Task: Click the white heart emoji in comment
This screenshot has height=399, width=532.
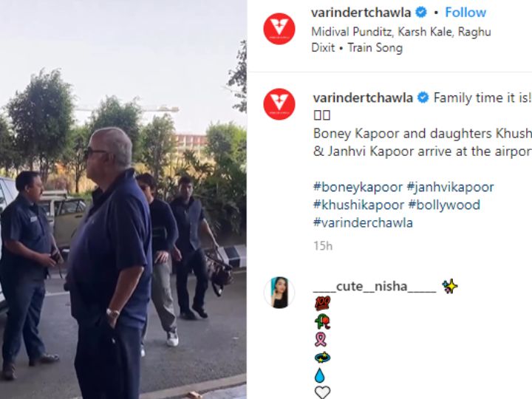Action: (322, 392)
